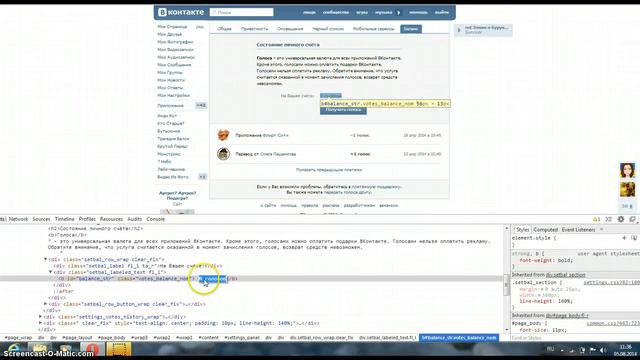Select the Styles pane tab
This screenshot has height=360, width=640.
(x=522, y=230)
